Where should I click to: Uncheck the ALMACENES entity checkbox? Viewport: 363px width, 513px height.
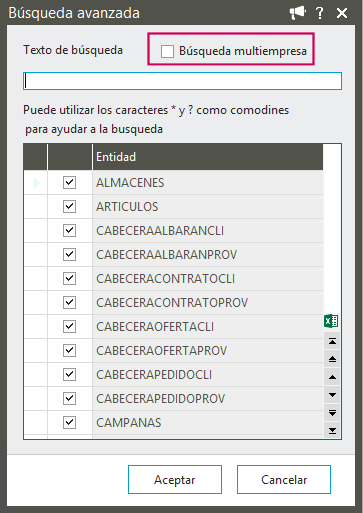(x=69, y=182)
